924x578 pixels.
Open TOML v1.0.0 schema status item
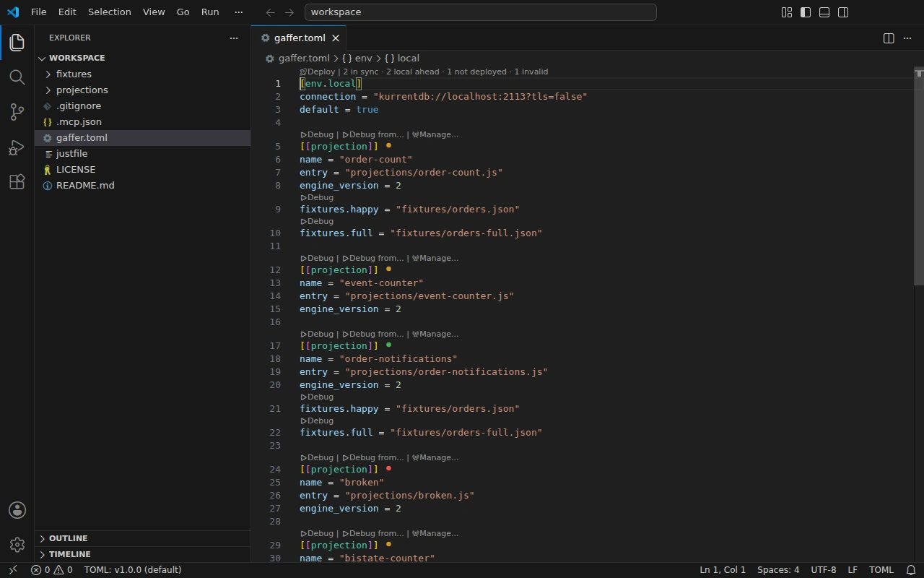click(x=133, y=570)
